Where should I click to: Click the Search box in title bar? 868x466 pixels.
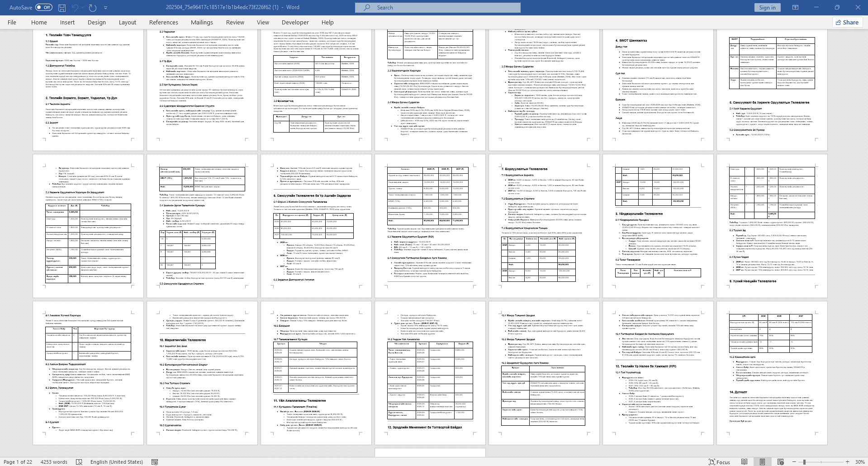pyautogui.click(x=438, y=7)
